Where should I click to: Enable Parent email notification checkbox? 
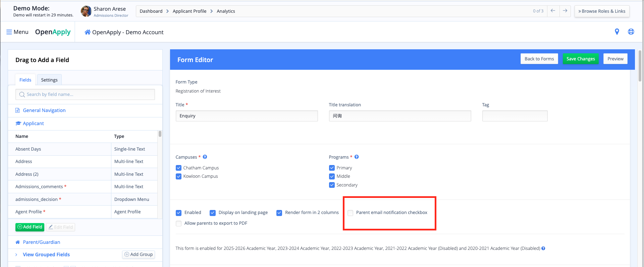pyautogui.click(x=351, y=213)
